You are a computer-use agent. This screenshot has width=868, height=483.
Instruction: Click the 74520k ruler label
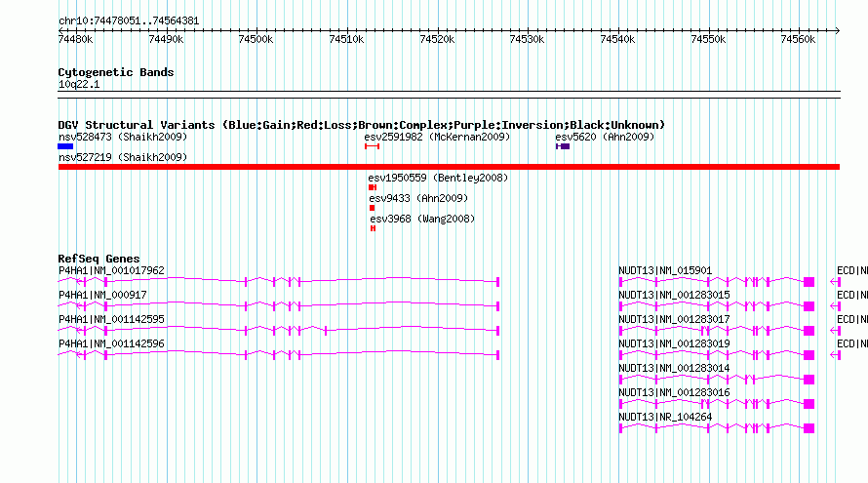[437, 39]
